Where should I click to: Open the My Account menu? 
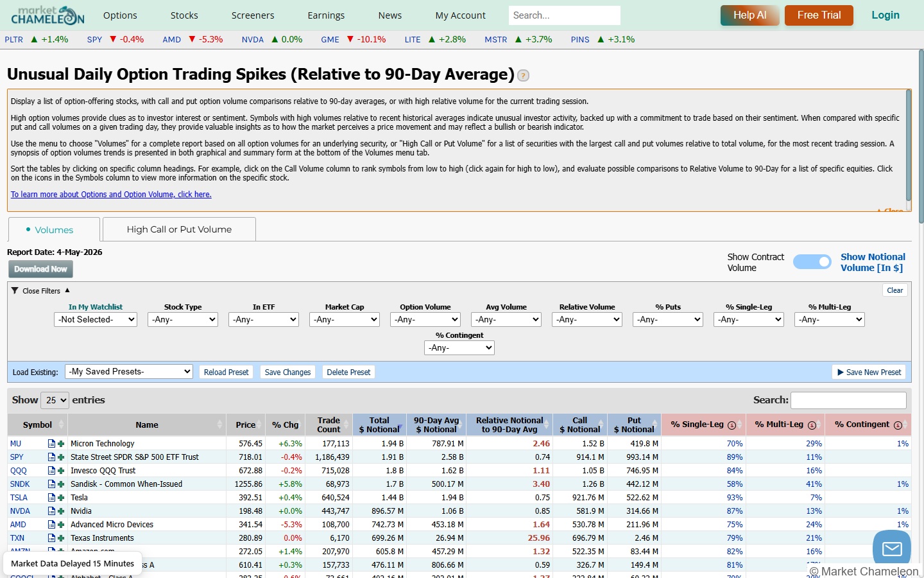461,15
